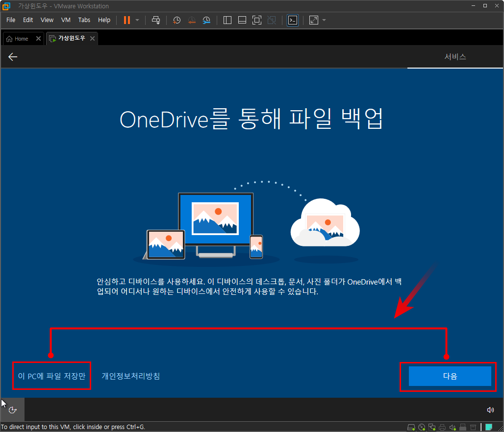Open the Tabs menu
504x432 pixels.
click(x=84, y=20)
